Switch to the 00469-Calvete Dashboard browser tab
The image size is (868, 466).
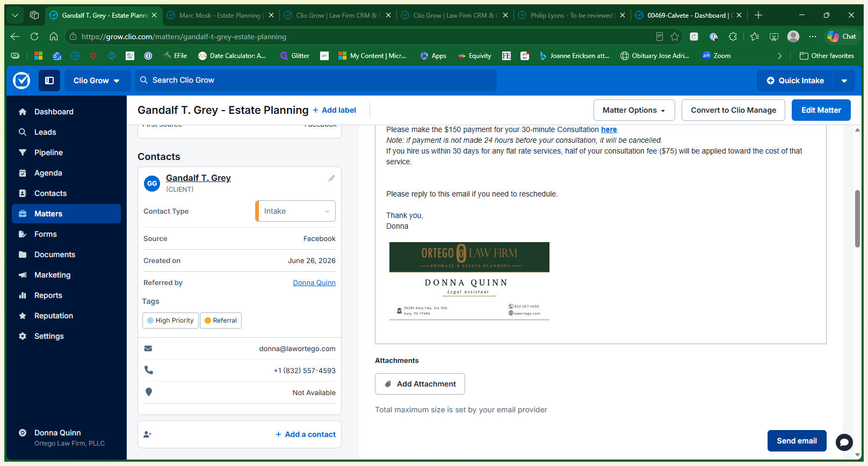tap(689, 16)
